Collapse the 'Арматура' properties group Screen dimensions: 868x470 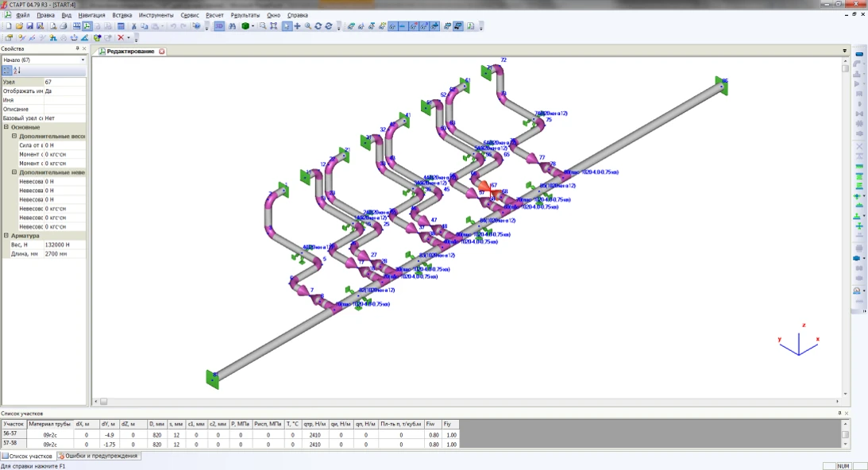(6, 236)
